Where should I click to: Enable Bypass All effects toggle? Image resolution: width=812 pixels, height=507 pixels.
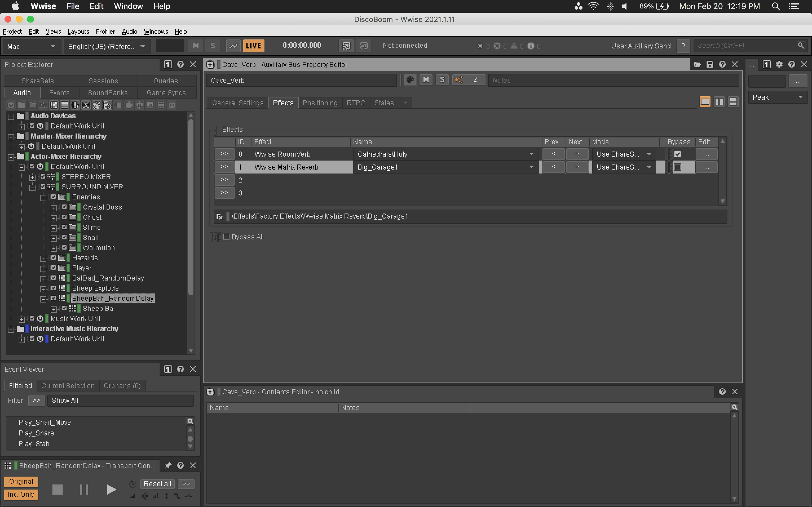pos(226,237)
